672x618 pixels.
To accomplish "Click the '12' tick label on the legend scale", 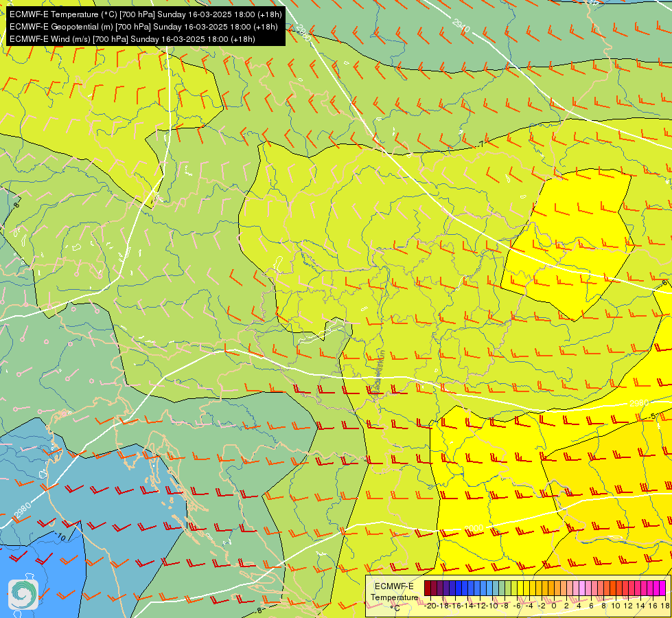I will pyautogui.click(x=628, y=606).
